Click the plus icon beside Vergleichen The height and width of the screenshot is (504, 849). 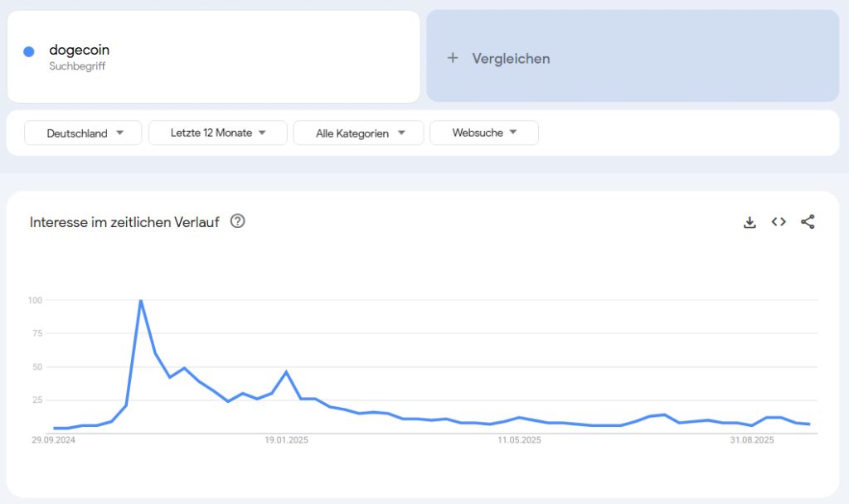[x=453, y=58]
